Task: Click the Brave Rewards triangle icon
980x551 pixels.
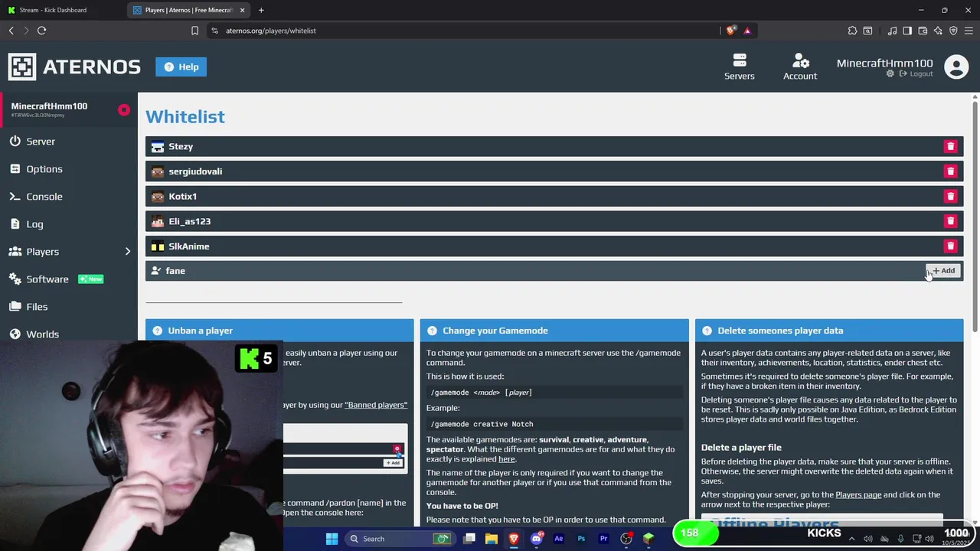Action: tap(747, 31)
